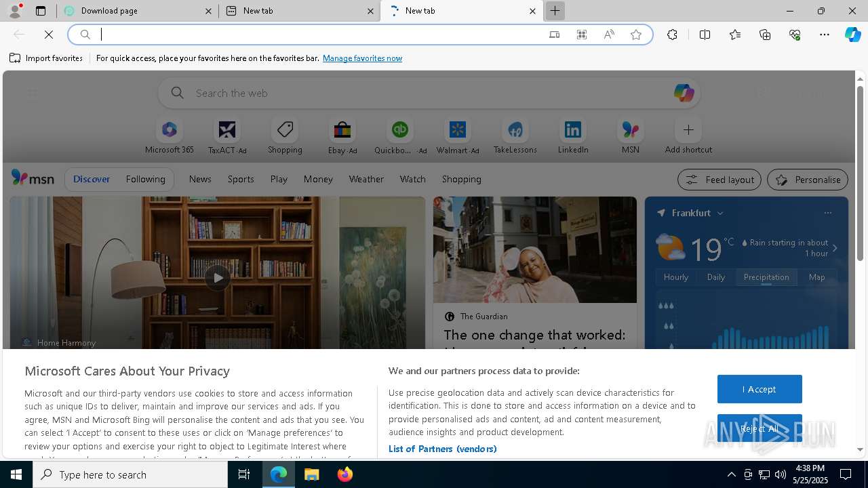Open the QuickBooks ad shortcut
This screenshot has height=488, width=868.
click(x=400, y=136)
